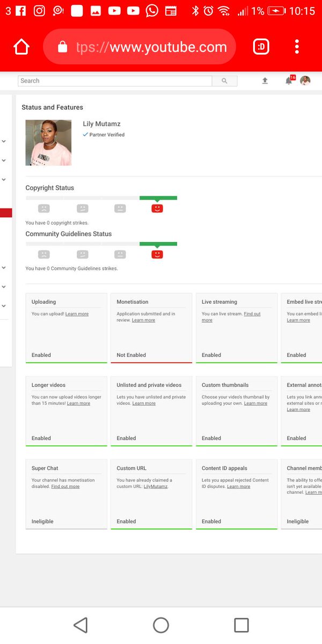Open the LilyMutamz custom URL link
Screen dimensions: 322x644
click(x=155, y=487)
